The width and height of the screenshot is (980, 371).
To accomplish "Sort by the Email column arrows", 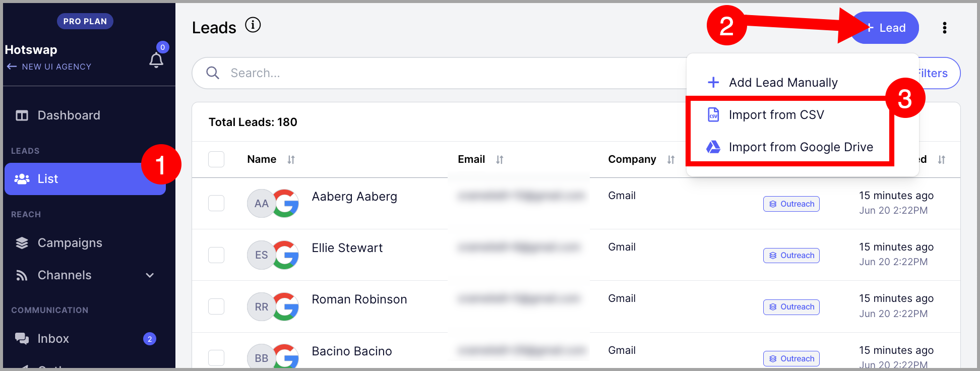I will point(500,160).
